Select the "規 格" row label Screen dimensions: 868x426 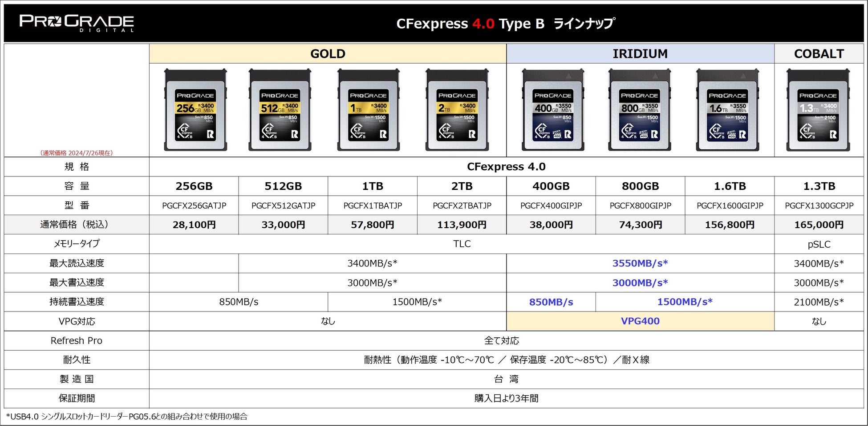coord(77,167)
